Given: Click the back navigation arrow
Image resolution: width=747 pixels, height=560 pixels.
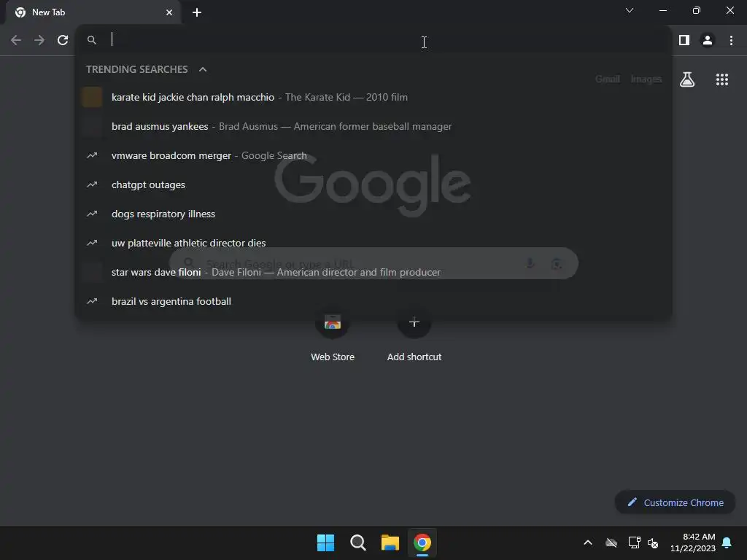Looking at the screenshot, I should point(16,41).
